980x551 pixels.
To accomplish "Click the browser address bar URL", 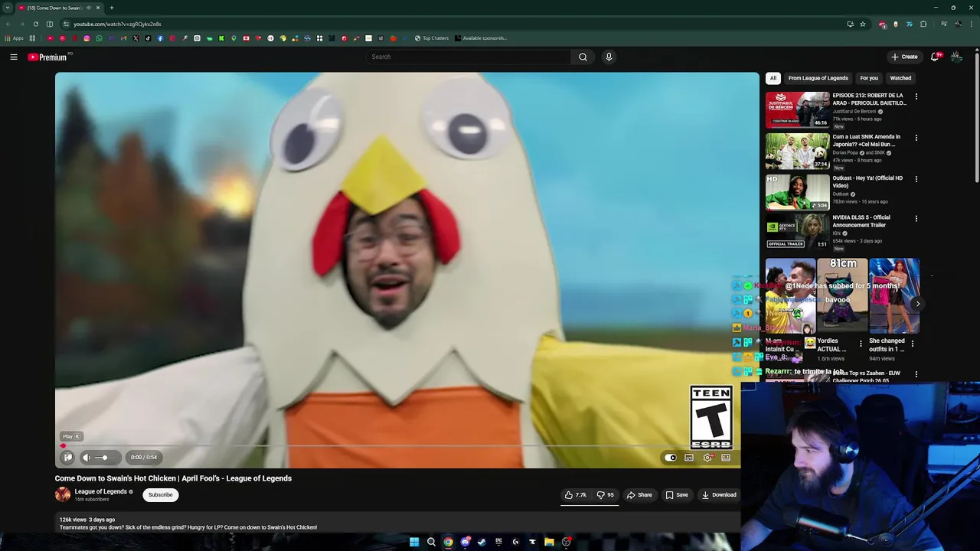I will point(117,24).
